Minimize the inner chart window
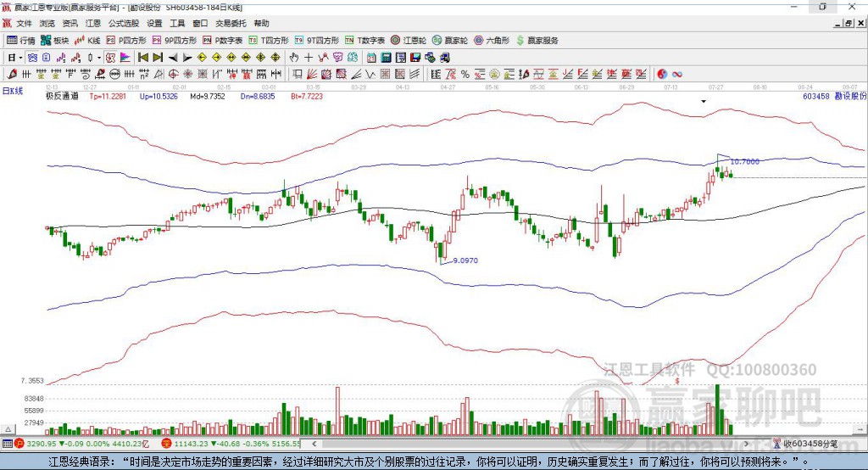Screen dimensions: 868x470 (x=838, y=23)
